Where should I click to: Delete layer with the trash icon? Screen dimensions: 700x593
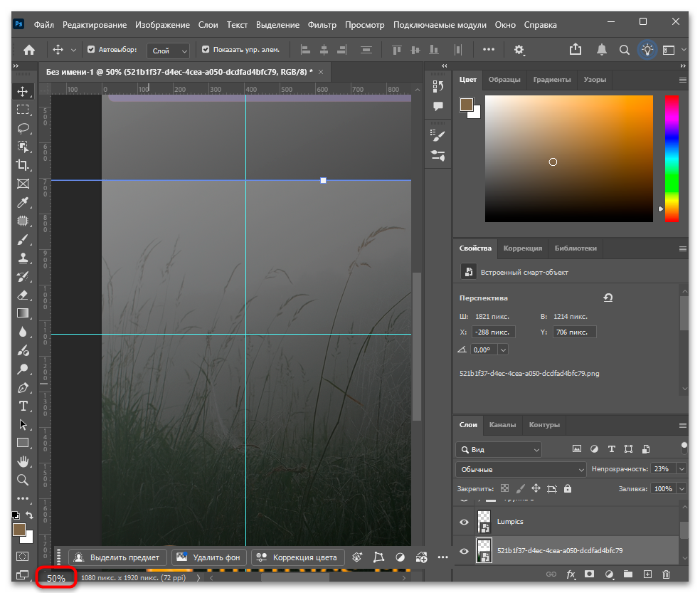(666, 574)
